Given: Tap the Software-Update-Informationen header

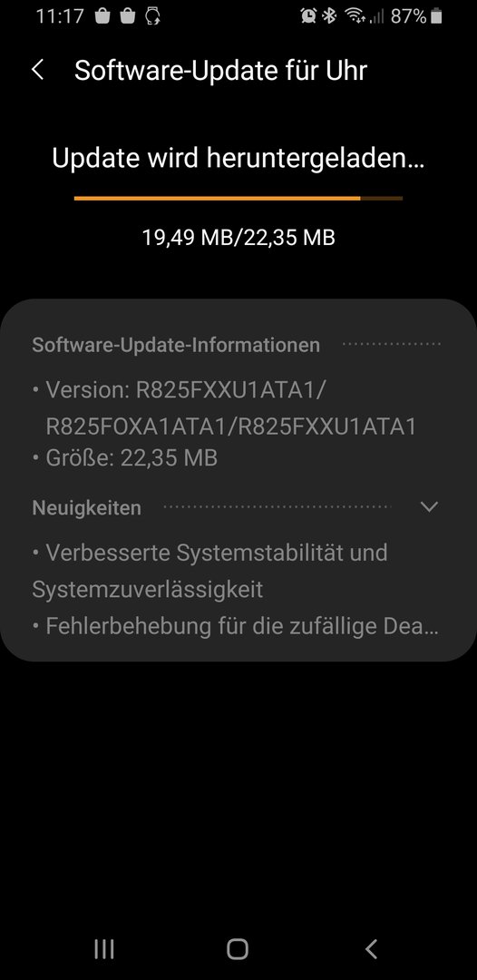Looking at the screenshot, I should coord(176,345).
